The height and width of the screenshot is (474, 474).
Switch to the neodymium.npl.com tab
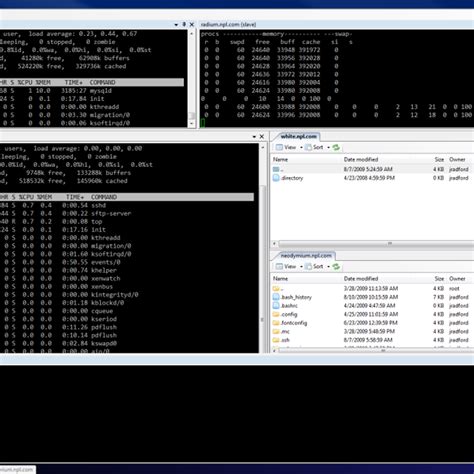[306, 256]
